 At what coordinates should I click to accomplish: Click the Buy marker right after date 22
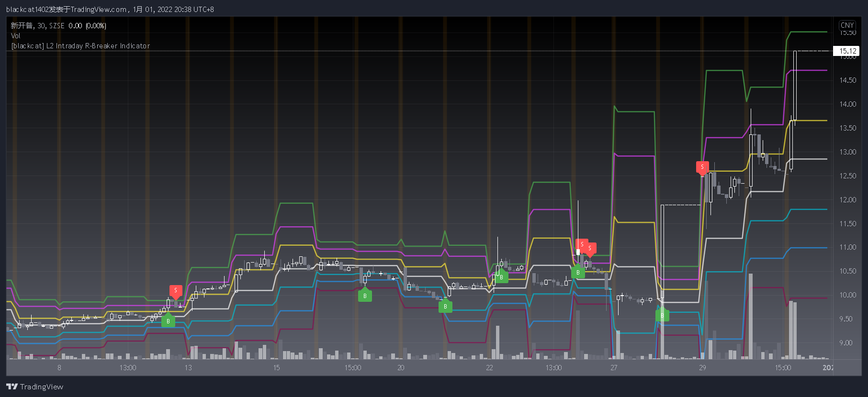click(501, 276)
